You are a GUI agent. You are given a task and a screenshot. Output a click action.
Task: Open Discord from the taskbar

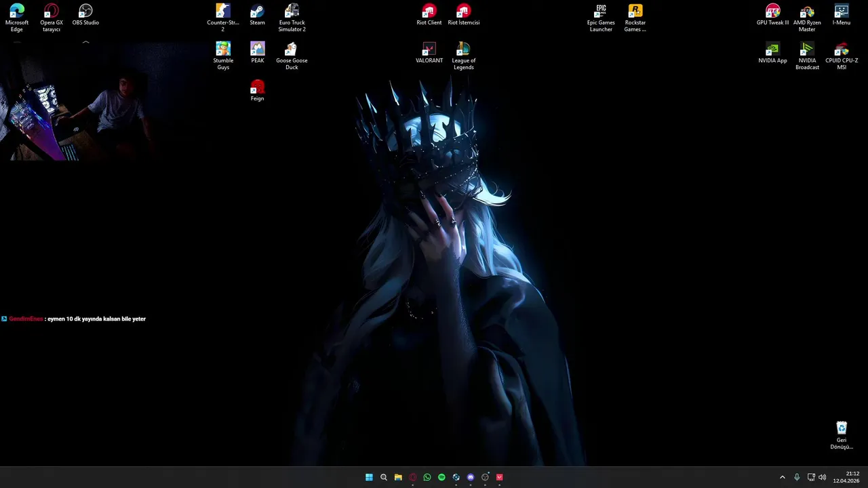471,477
